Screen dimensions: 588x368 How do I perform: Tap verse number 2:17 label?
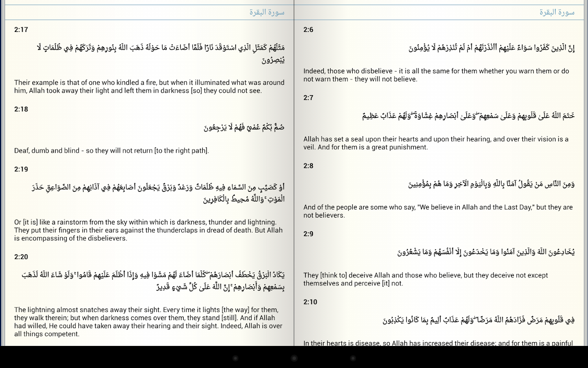21,29
